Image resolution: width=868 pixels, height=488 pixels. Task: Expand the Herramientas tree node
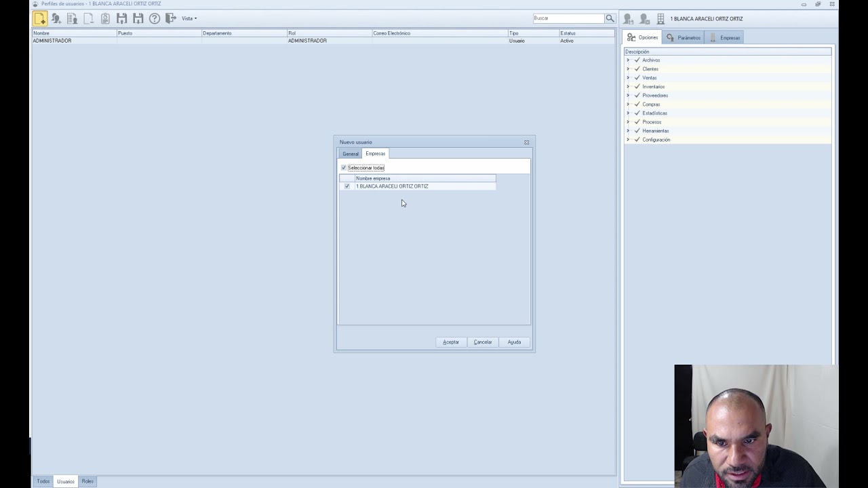point(628,131)
